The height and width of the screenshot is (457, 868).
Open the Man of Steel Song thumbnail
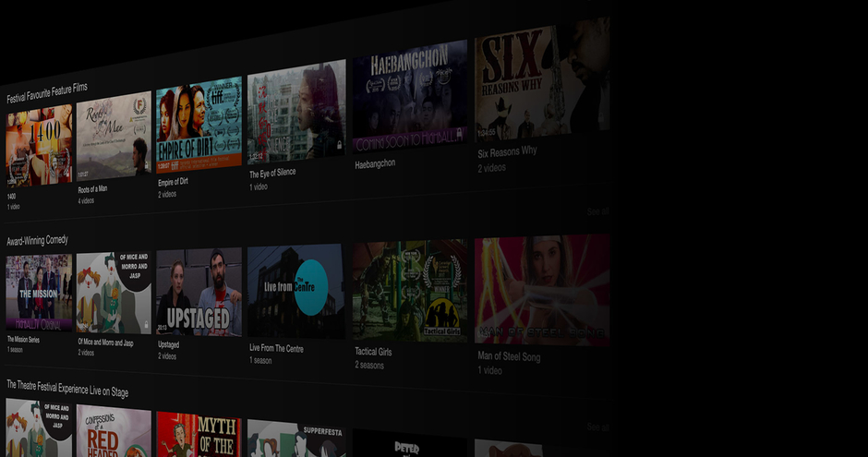tap(543, 290)
